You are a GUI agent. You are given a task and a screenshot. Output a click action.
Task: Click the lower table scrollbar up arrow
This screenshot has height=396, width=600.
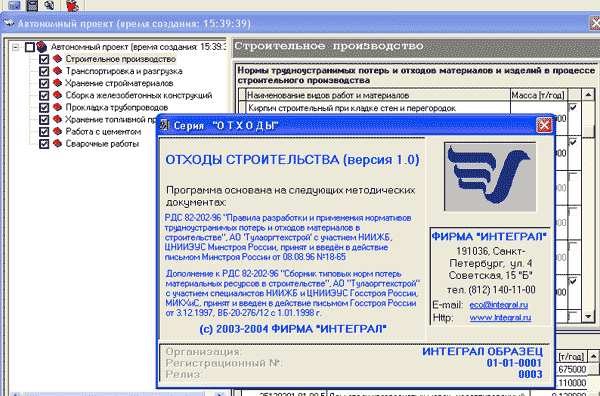click(x=593, y=356)
